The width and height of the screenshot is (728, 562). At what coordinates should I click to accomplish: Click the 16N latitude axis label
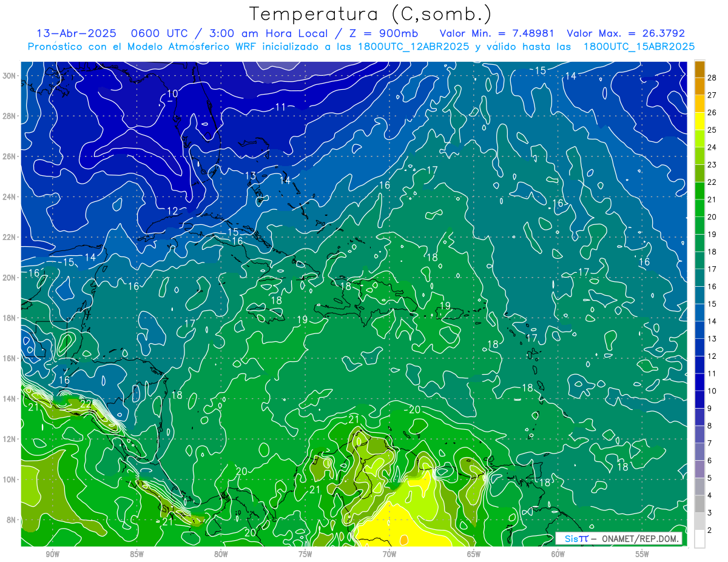click(10, 358)
